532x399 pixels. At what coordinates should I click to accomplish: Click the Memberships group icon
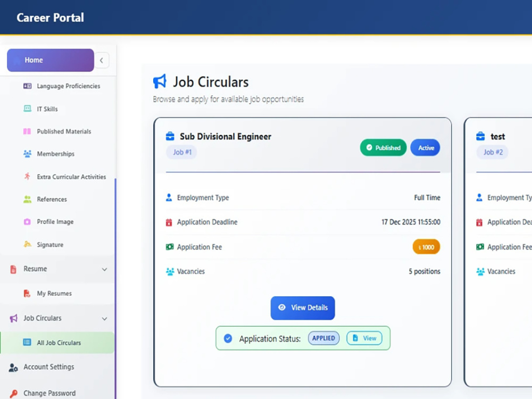(x=27, y=154)
